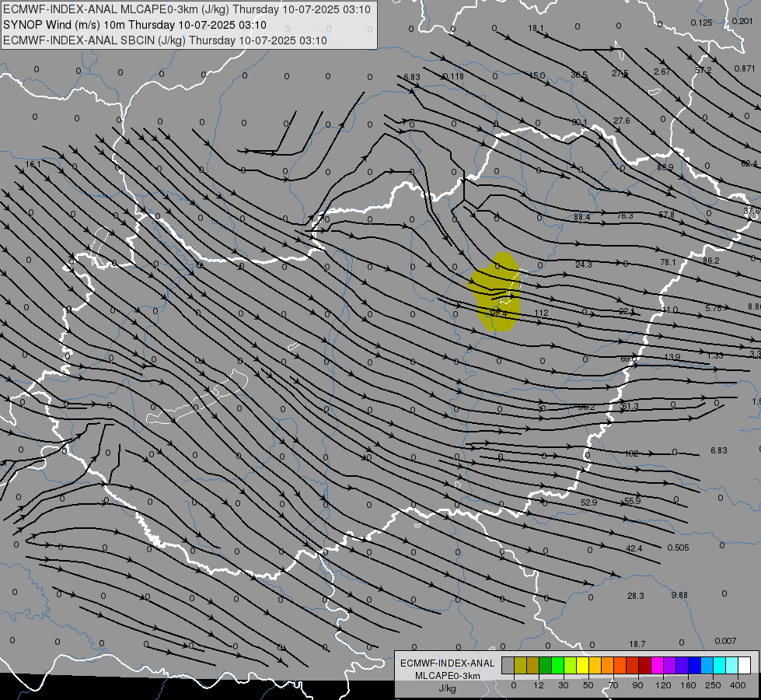Image resolution: width=761 pixels, height=700 pixels.
Task: Select the 'SYNOP Wind (m/s) 10m' title line
Action: tap(136, 25)
